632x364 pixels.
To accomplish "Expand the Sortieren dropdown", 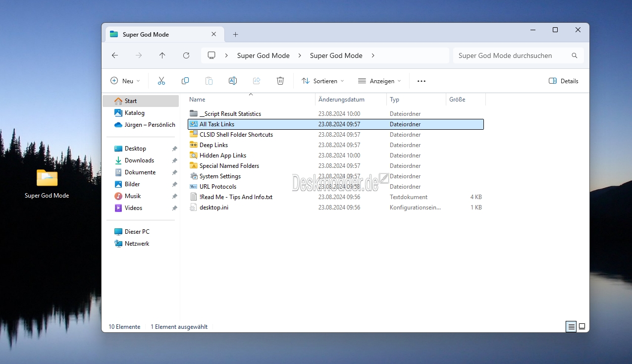I will click(322, 81).
